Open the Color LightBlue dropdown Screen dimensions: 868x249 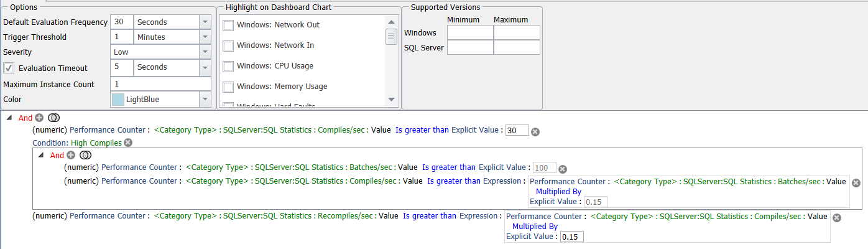pyautogui.click(x=205, y=99)
